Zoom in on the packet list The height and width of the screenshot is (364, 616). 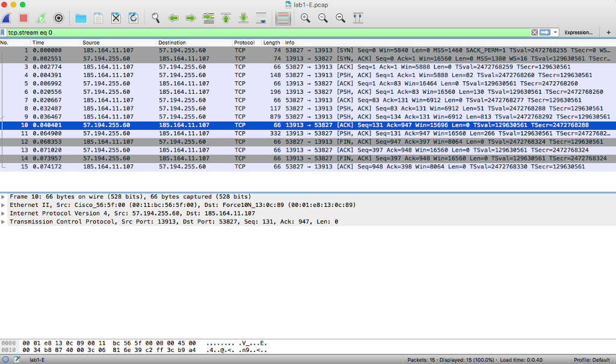(x=305, y=18)
